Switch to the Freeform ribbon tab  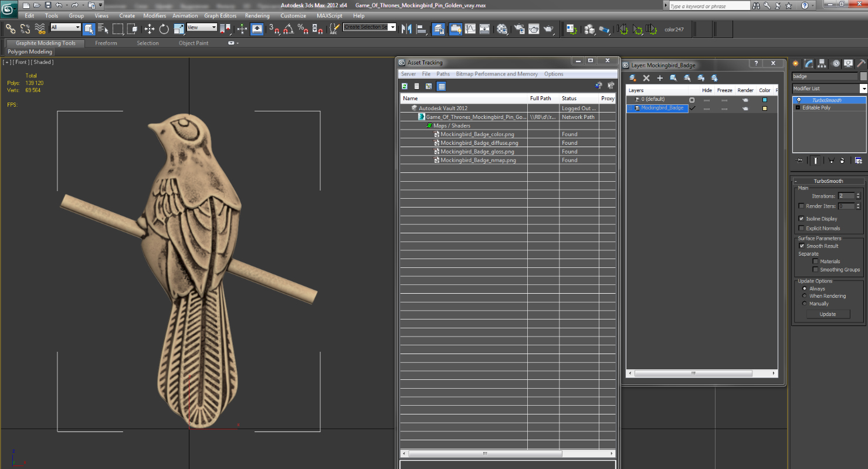click(x=106, y=43)
